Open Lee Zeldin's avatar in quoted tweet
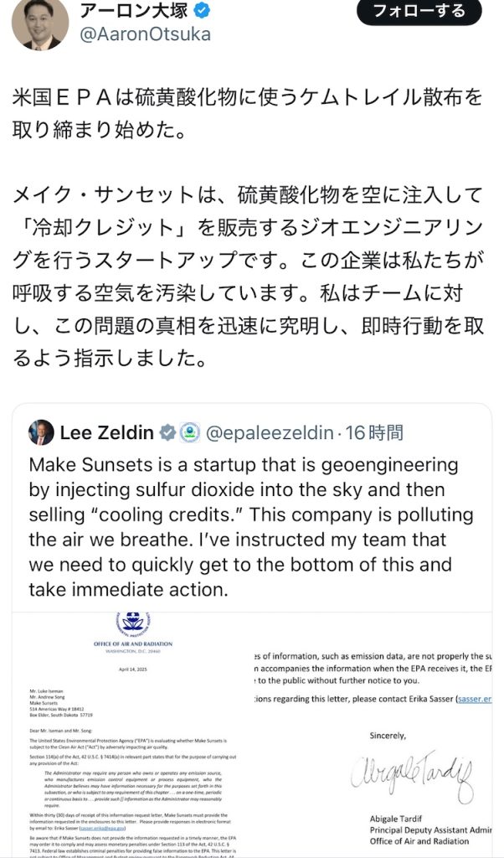This screenshot has width=504, height=858. pyautogui.click(x=42, y=432)
